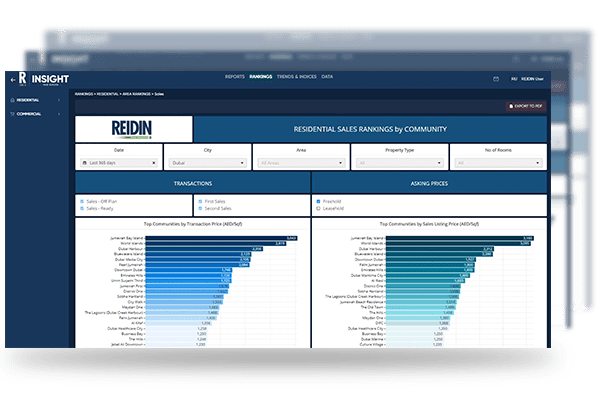Open the Area dropdown showing All Areas
615x418 pixels.
pyautogui.click(x=301, y=163)
